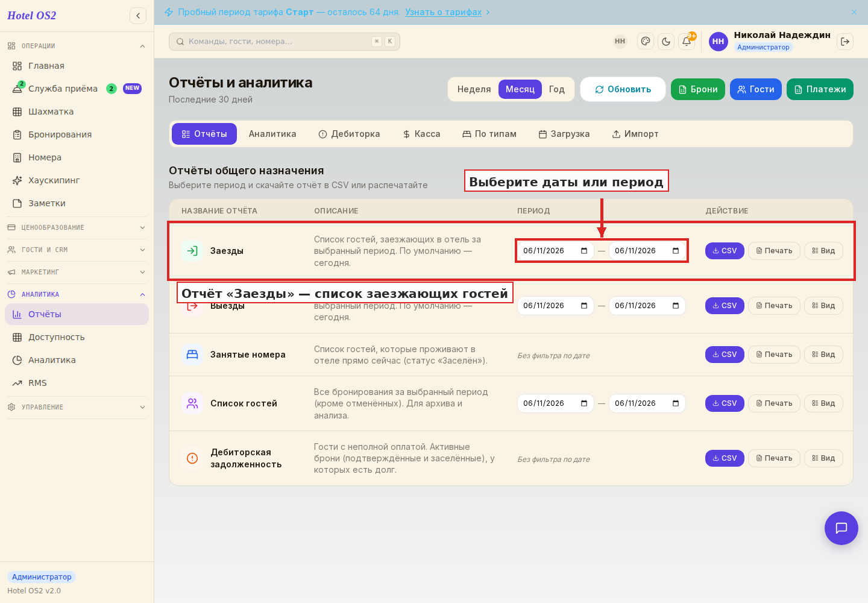Image resolution: width=868 pixels, height=603 pixels.
Task: Click the Hotel OS2 logo
Action: point(32,16)
